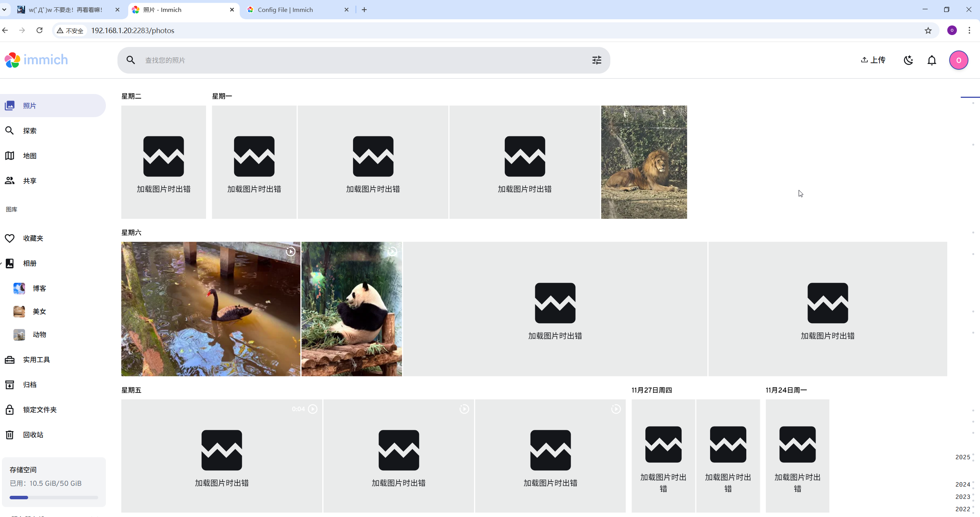The image size is (980, 517).
Task: Open the 归档 archive page
Action: [x=30, y=384]
